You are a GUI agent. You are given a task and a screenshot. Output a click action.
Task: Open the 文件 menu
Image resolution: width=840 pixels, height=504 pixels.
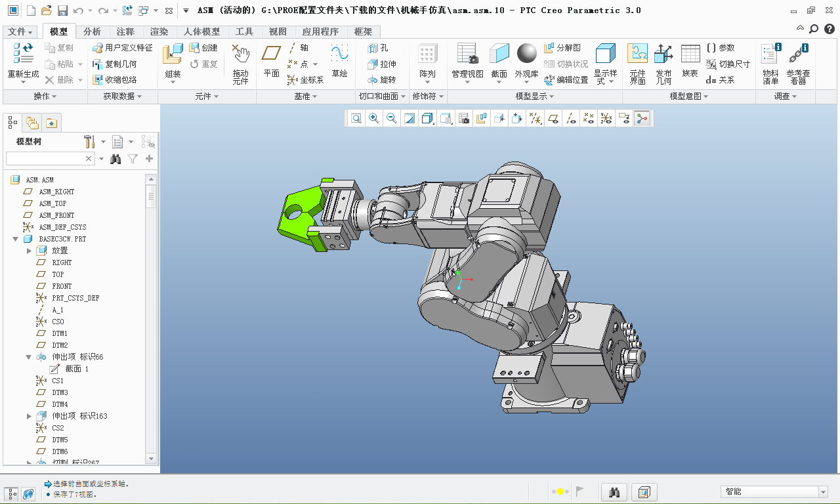[20, 31]
